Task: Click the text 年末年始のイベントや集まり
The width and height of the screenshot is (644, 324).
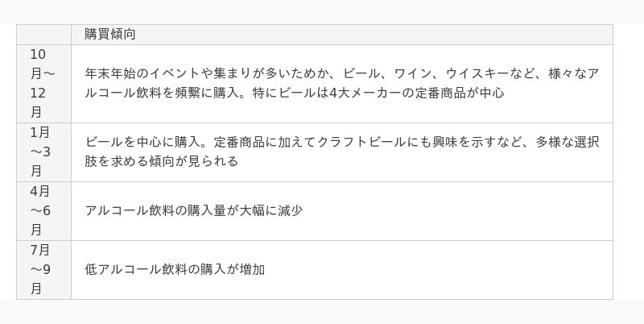Action: point(167,74)
